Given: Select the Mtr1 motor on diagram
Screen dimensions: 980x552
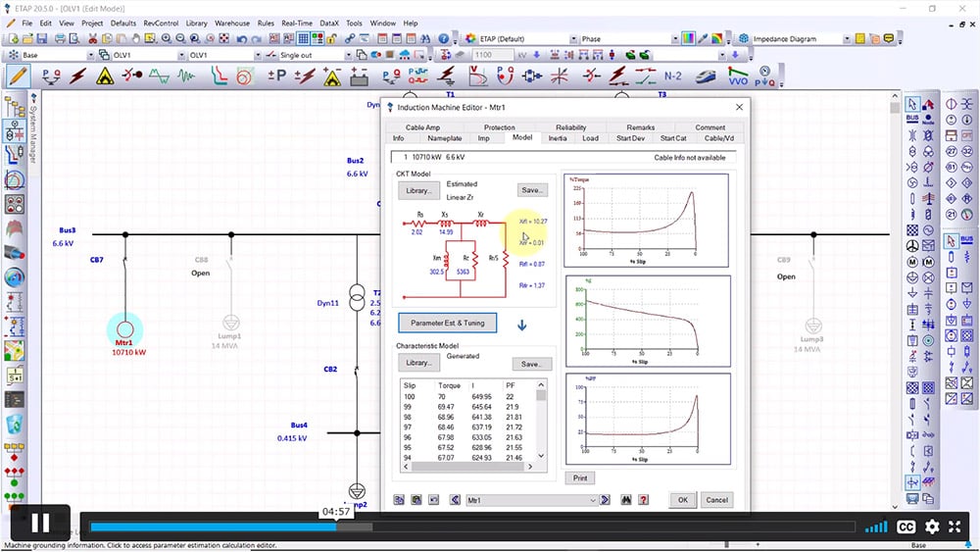Looking at the screenshot, I should [x=125, y=328].
